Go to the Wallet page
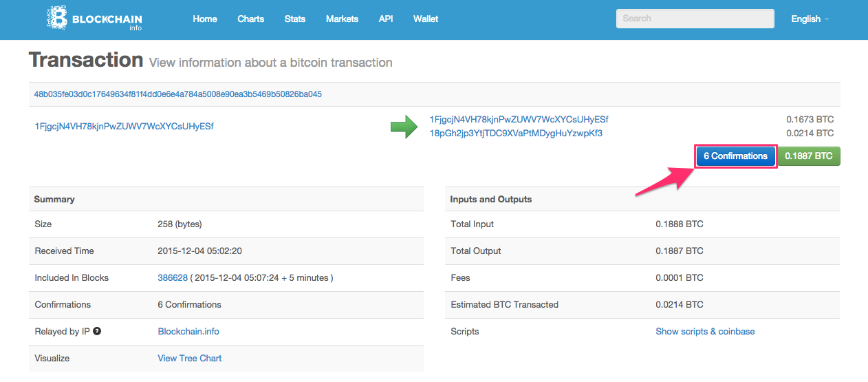Viewport: 868px width, 382px height. [426, 19]
